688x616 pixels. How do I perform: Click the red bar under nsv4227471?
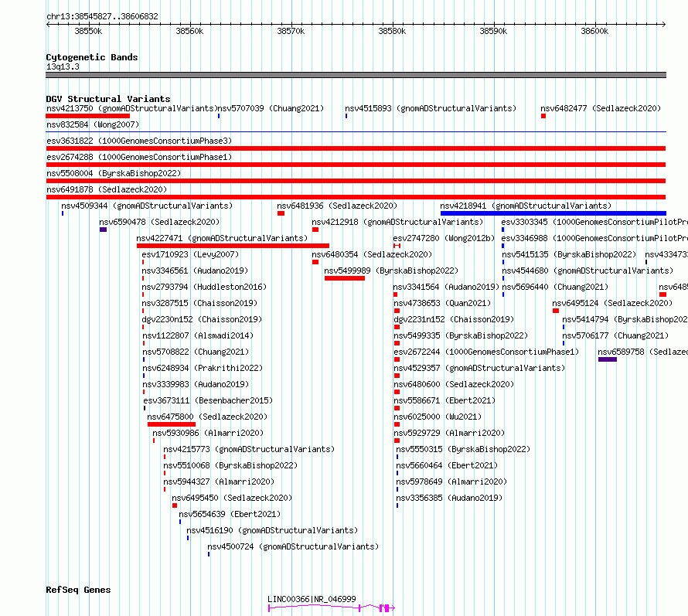[x=233, y=246]
